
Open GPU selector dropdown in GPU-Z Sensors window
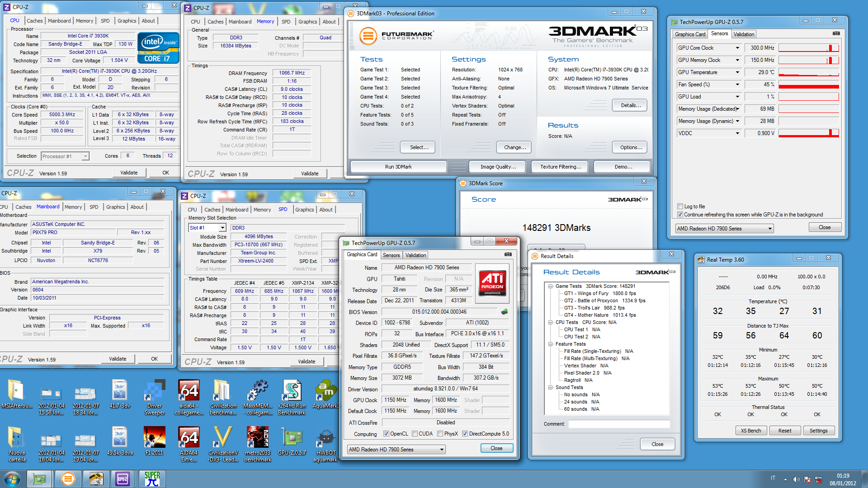725,229
